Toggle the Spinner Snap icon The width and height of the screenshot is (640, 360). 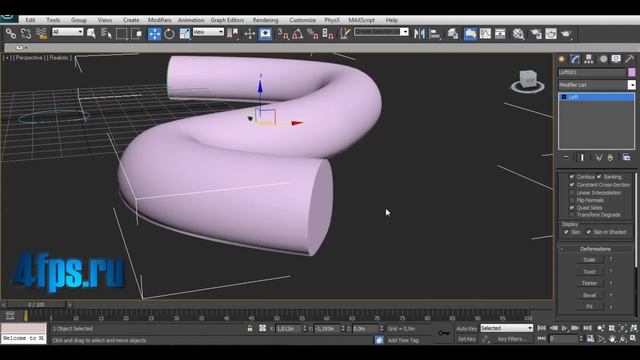pos(328,34)
